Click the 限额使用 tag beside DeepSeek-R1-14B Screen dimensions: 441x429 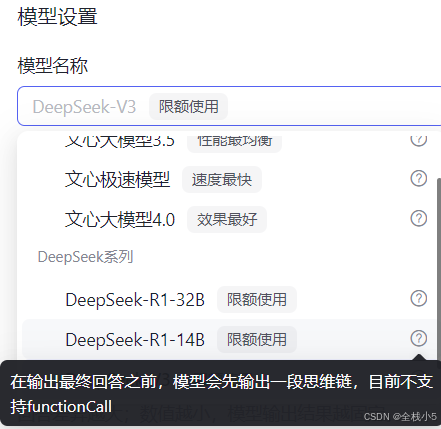pyautogui.click(x=257, y=339)
